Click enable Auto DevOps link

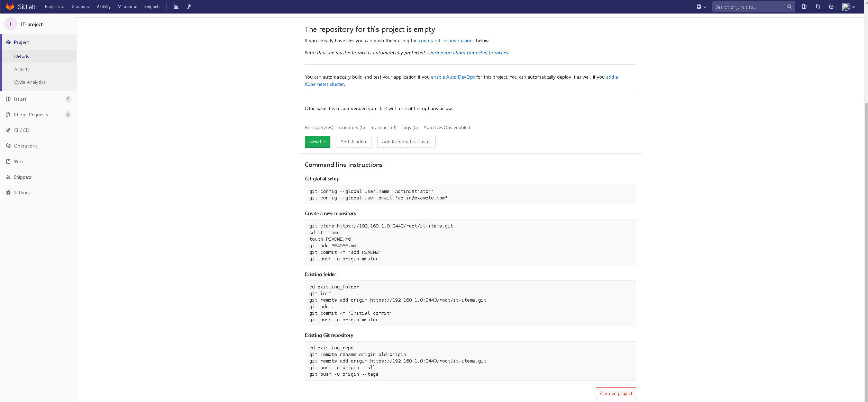(453, 77)
